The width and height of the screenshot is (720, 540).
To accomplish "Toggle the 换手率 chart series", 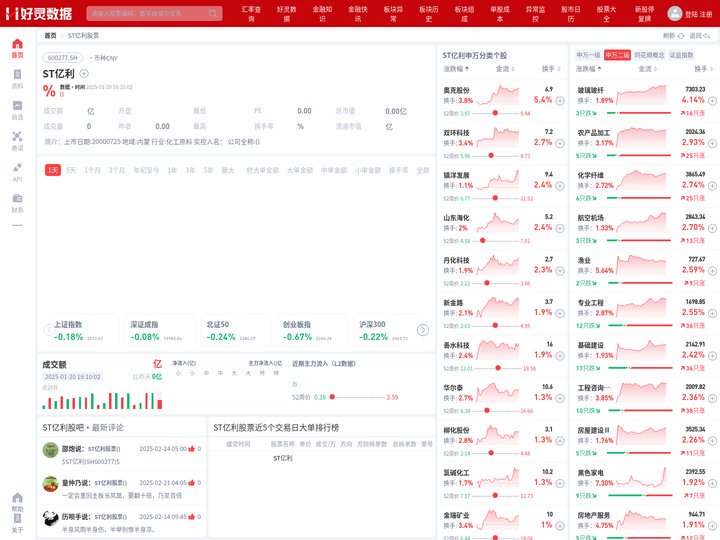I will 399,170.
